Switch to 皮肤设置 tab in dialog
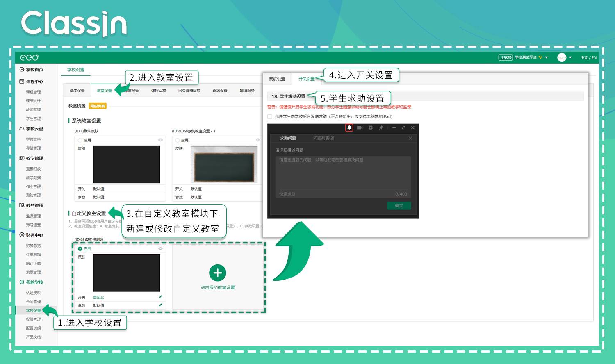615x364 pixels. [277, 79]
